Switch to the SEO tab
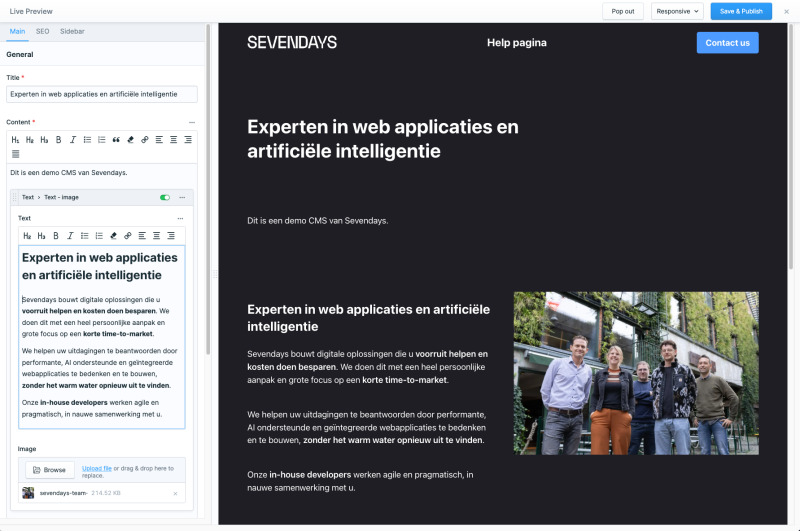This screenshot has height=531, width=800. coord(43,32)
